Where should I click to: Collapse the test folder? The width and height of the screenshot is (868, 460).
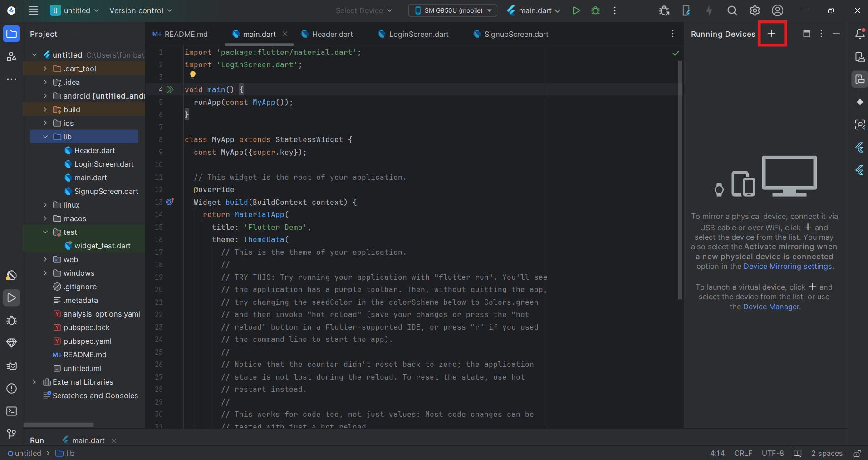coord(45,232)
